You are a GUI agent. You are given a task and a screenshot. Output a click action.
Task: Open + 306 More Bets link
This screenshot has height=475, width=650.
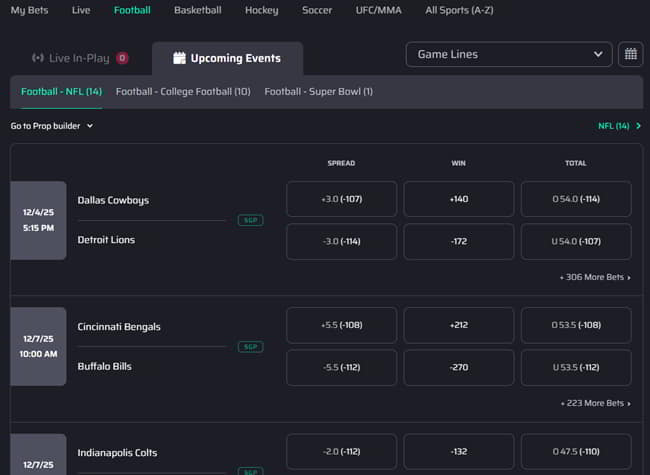[x=595, y=277]
